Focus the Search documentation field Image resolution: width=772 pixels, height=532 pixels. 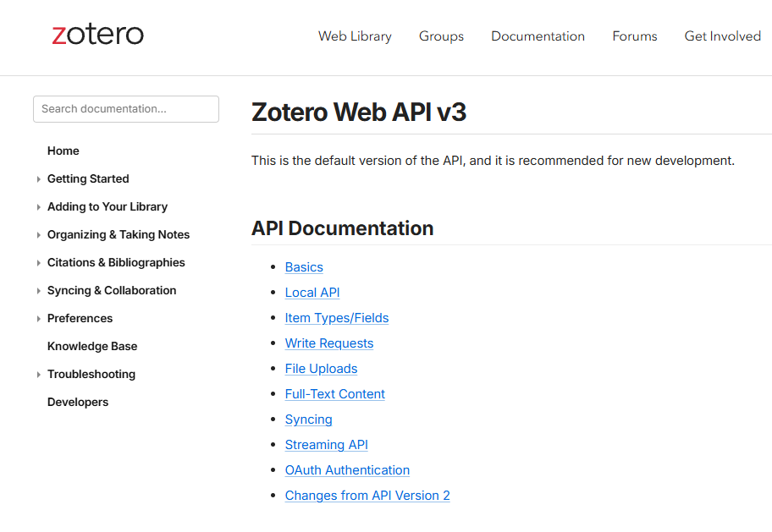pyautogui.click(x=126, y=109)
